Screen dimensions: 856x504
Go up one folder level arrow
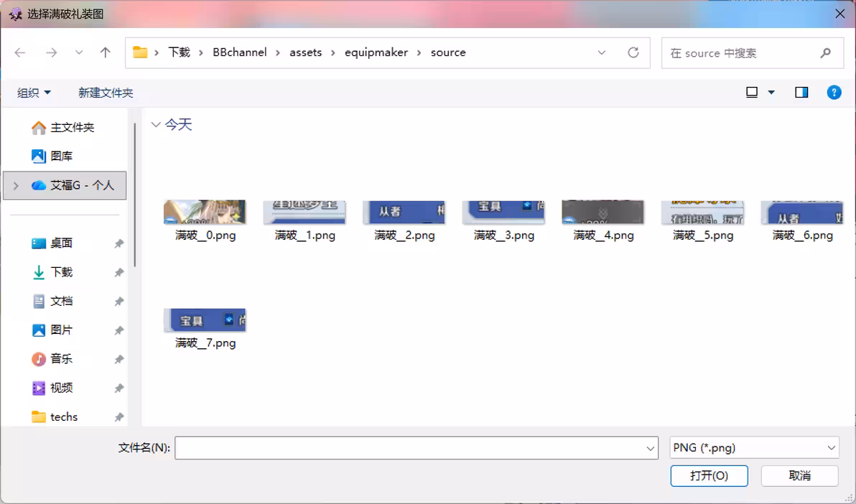[106, 52]
